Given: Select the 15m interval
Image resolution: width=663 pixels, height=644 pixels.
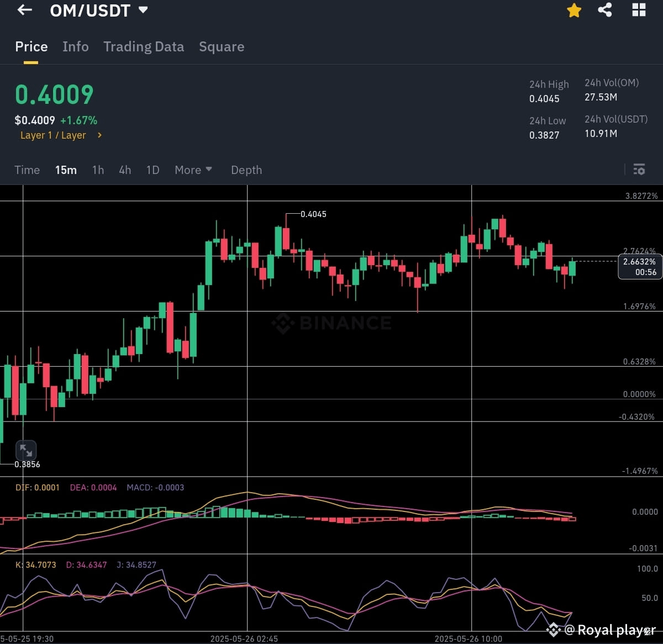Looking at the screenshot, I should click(x=66, y=170).
